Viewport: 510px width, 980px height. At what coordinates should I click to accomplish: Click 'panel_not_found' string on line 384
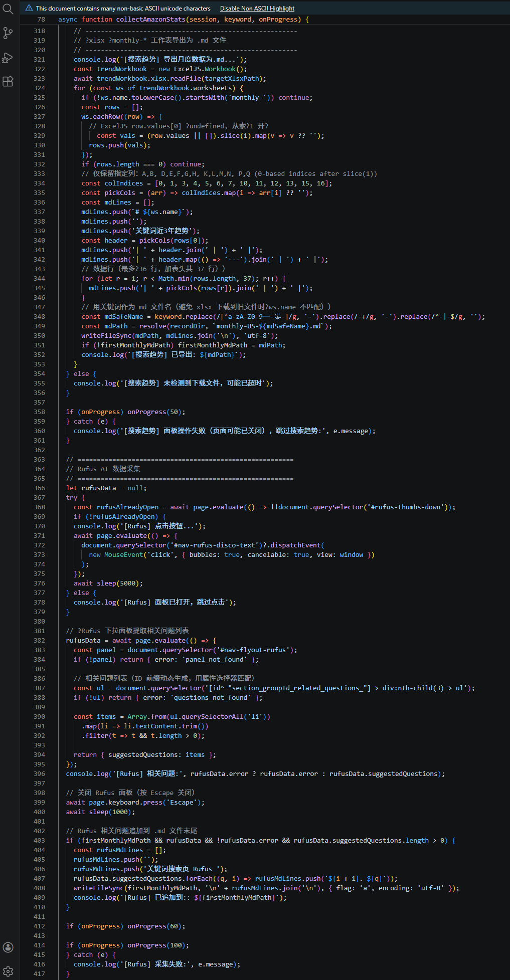215,660
